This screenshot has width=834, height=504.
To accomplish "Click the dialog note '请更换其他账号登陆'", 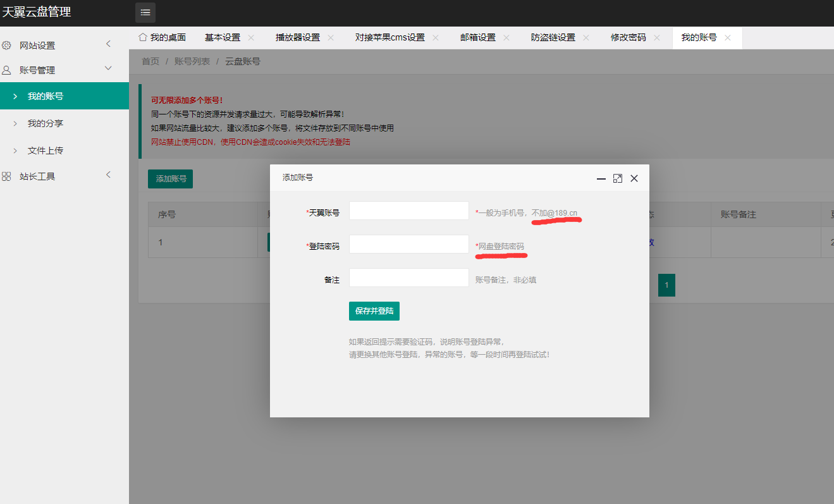I will click(450, 355).
